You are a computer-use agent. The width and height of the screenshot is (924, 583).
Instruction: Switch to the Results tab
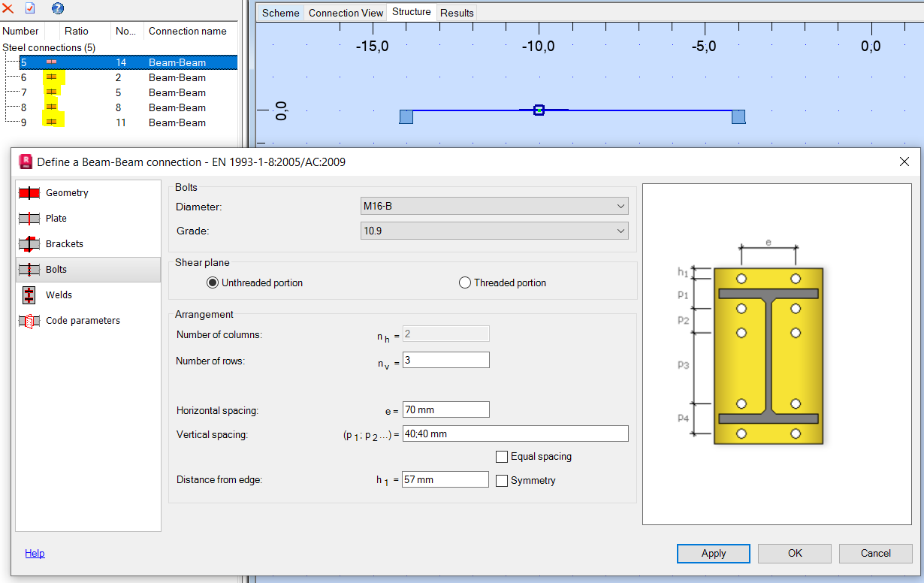(x=456, y=12)
